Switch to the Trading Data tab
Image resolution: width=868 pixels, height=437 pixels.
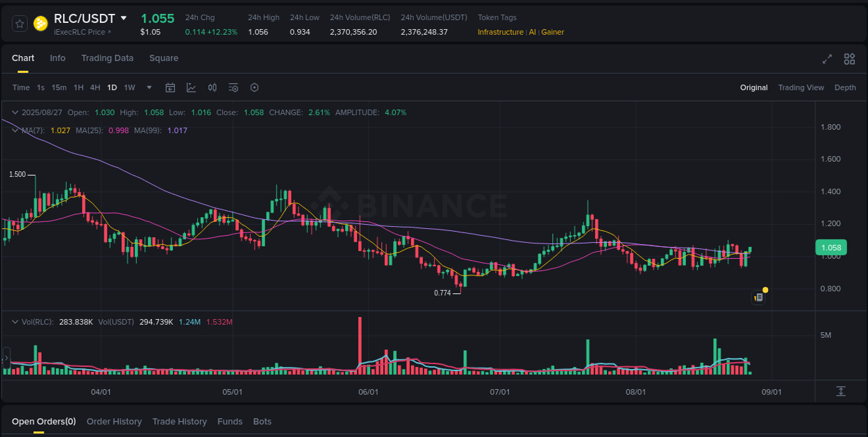pyautogui.click(x=107, y=58)
